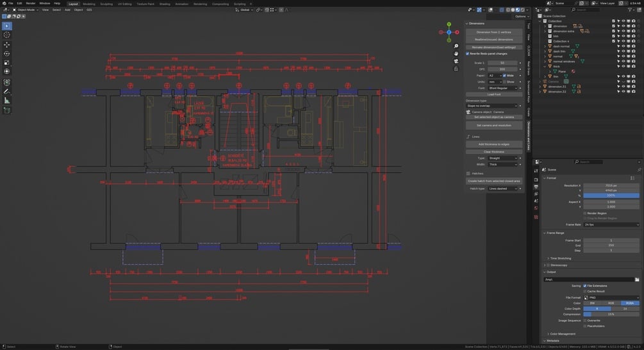This screenshot has width=644, height=350.
Task: Open the Frame Rate dropdown
Action: 611,225
